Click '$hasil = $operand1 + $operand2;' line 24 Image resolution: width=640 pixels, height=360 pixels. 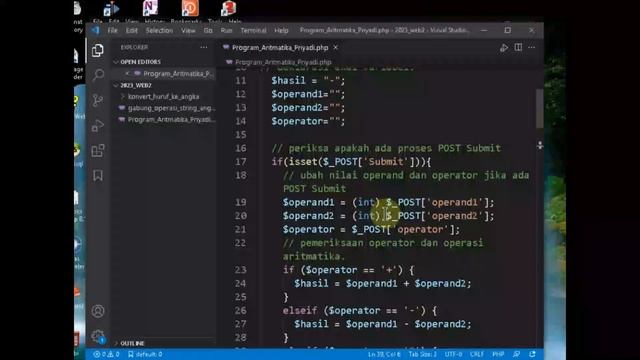pos(383,284)
